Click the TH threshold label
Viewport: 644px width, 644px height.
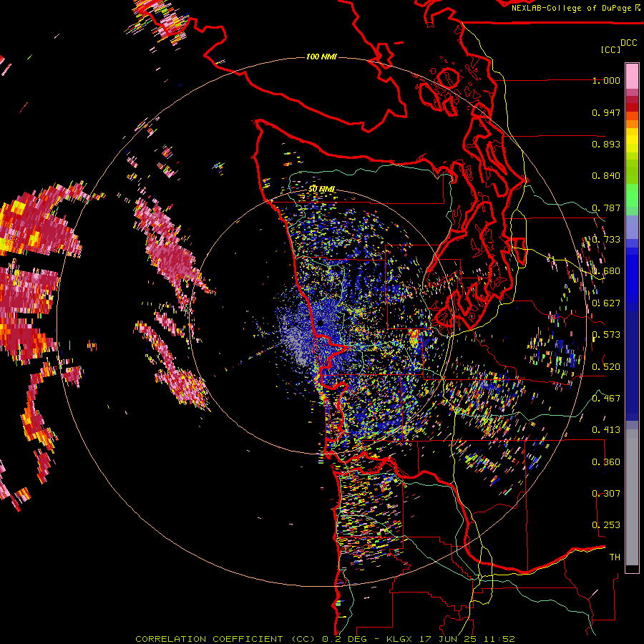coord(615,557)
